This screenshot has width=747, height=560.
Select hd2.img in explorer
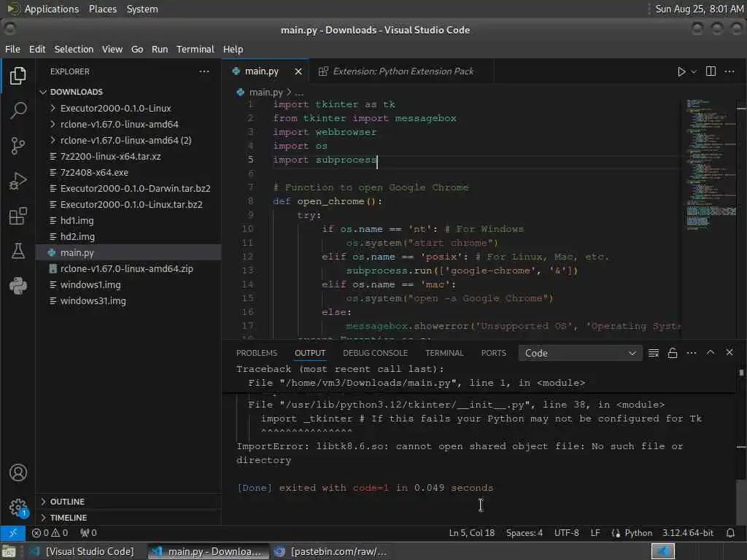(128, 237)
